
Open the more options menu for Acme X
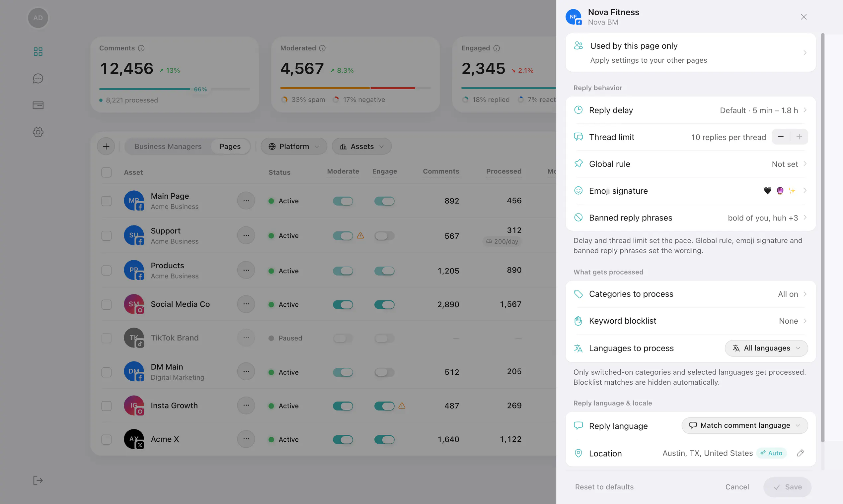tap(246, 439)
